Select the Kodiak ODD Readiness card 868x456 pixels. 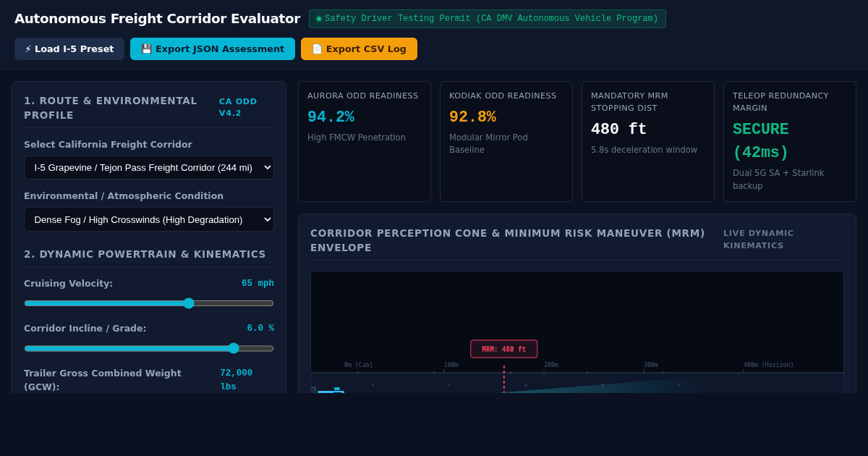click(506, 141)
